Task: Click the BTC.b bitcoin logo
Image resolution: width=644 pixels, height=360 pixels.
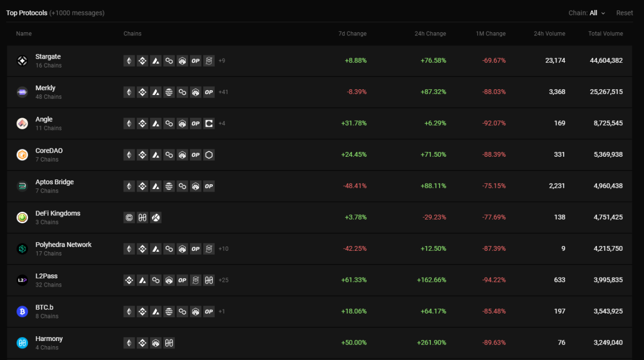Action: click(22, 311)
